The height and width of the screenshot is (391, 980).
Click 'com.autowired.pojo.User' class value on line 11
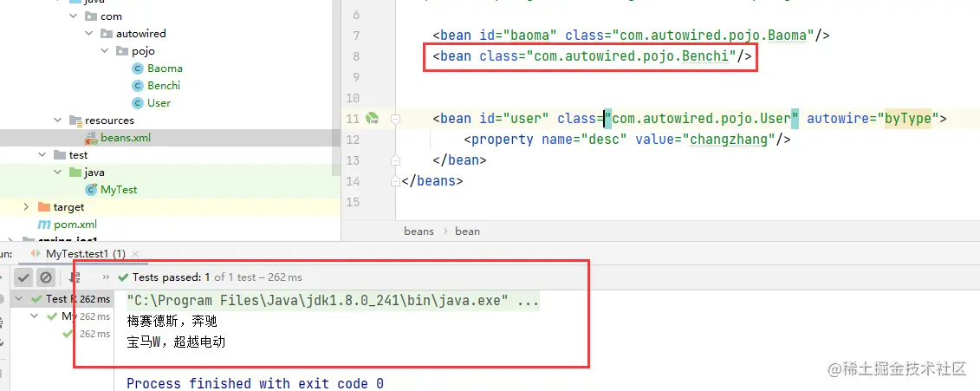click(701, 118)
